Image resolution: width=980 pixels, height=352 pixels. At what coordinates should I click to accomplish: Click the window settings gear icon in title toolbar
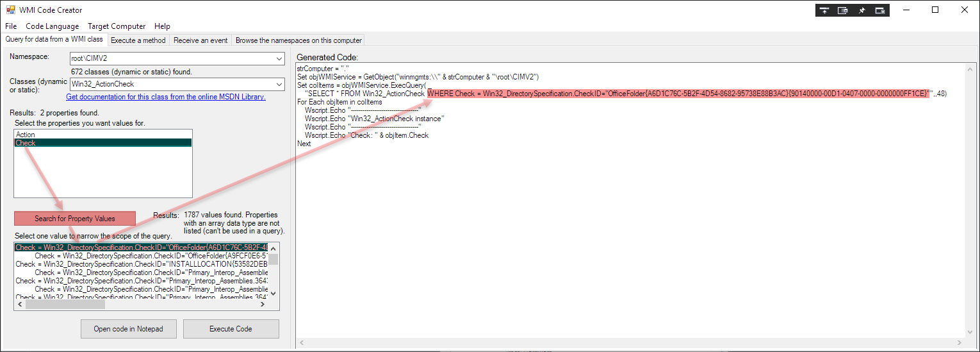(x=881, y=10)
